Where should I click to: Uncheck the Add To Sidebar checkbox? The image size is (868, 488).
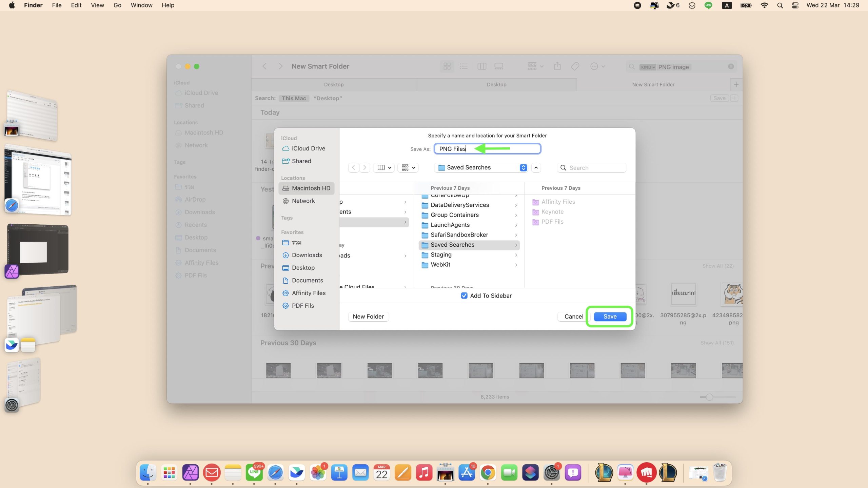(x=464, y=296)
